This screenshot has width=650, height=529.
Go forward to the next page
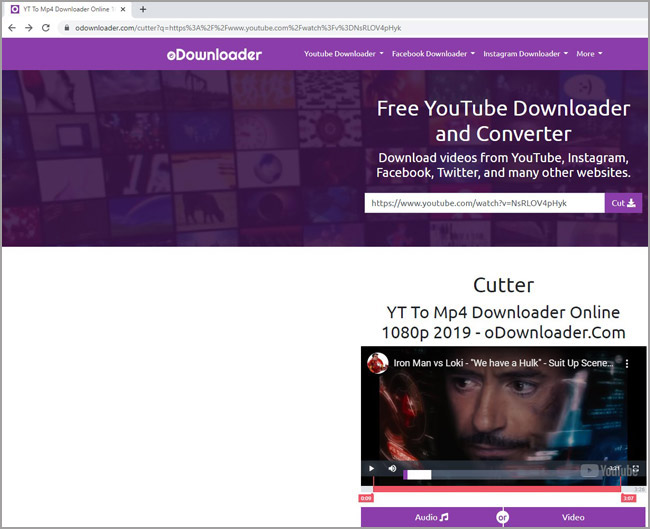click(x=29, y=28)
